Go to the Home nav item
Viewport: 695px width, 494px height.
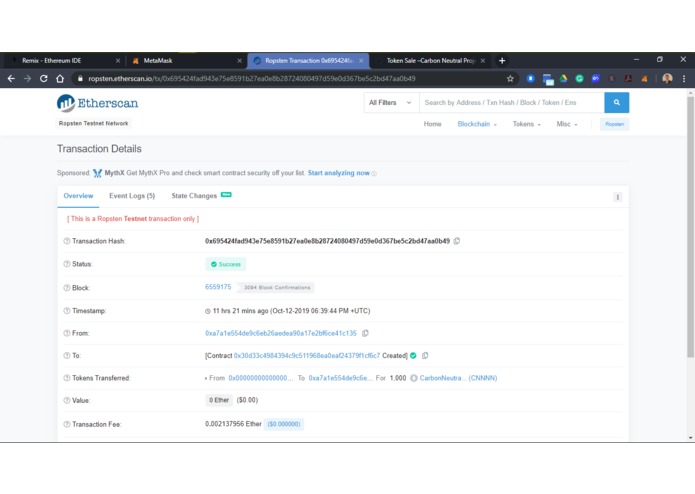point(432,124)
